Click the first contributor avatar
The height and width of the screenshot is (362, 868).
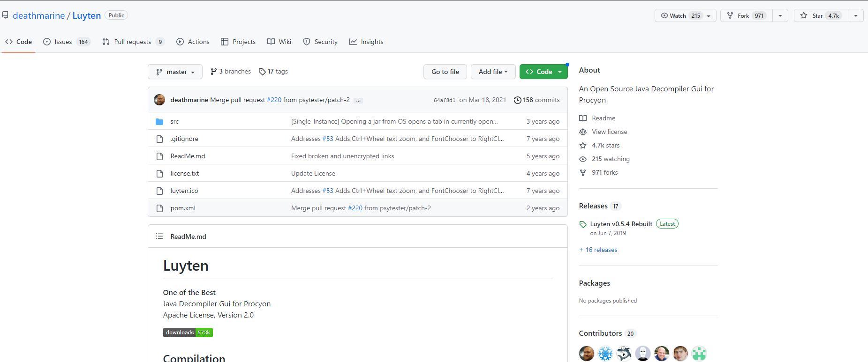point(586,354)
